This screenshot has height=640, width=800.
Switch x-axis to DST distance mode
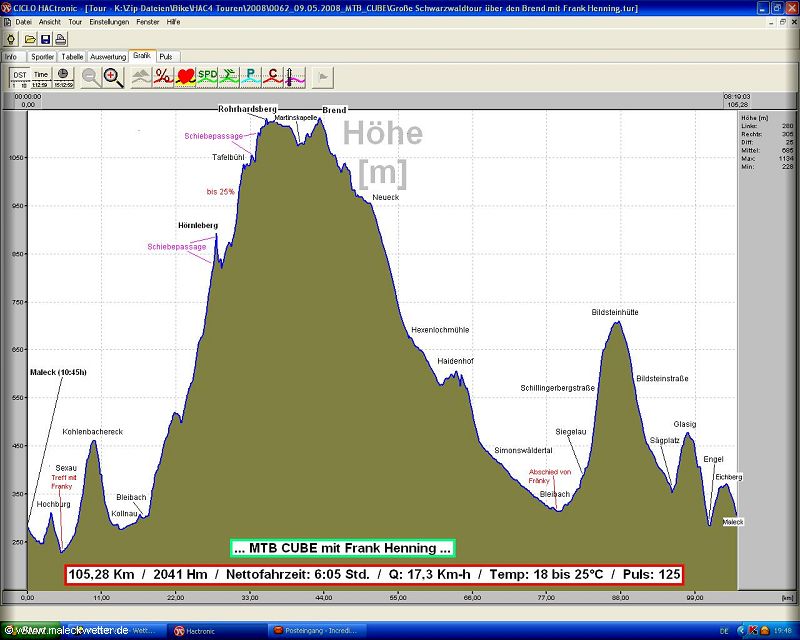pyautogui.click(x=19, y=76)
